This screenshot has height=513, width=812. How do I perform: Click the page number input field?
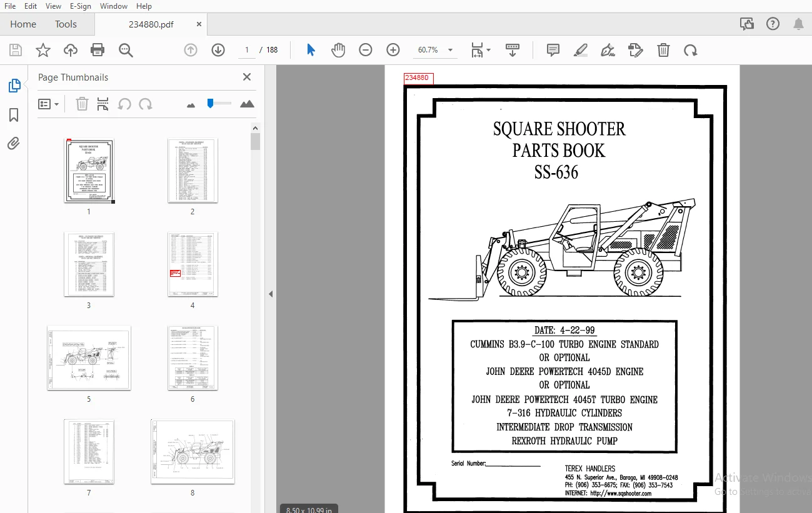[x=247, y=50]
